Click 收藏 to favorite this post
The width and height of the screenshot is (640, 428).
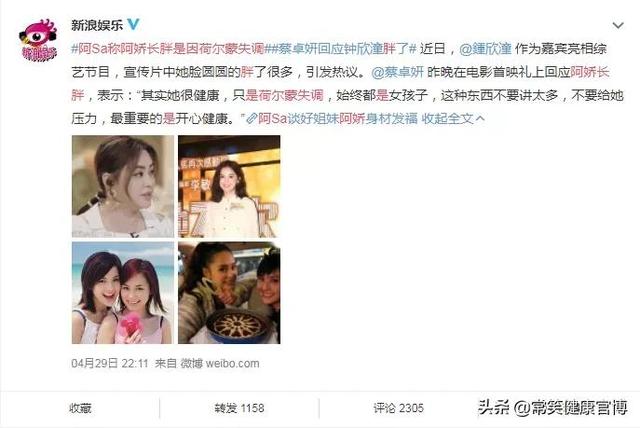(x=80, y=408)
